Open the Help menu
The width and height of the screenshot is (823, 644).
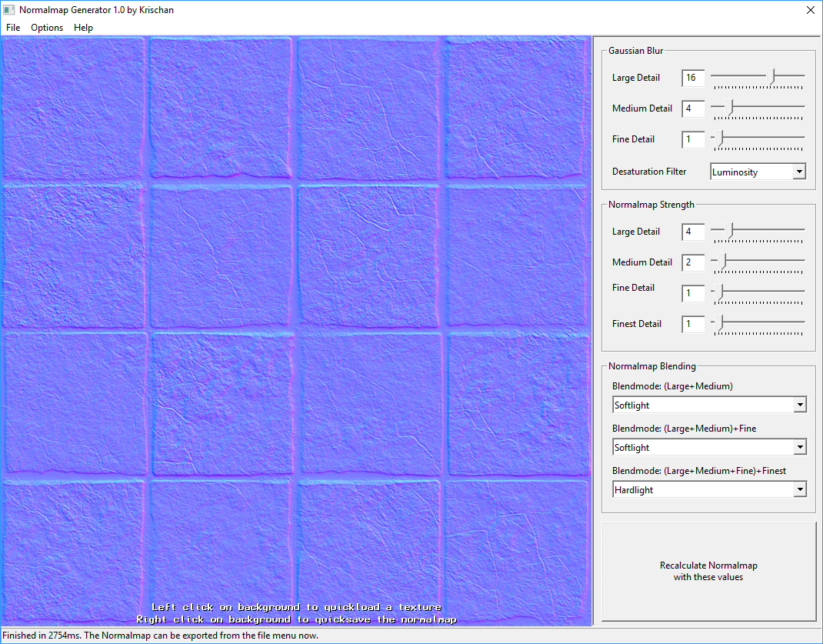83,28
